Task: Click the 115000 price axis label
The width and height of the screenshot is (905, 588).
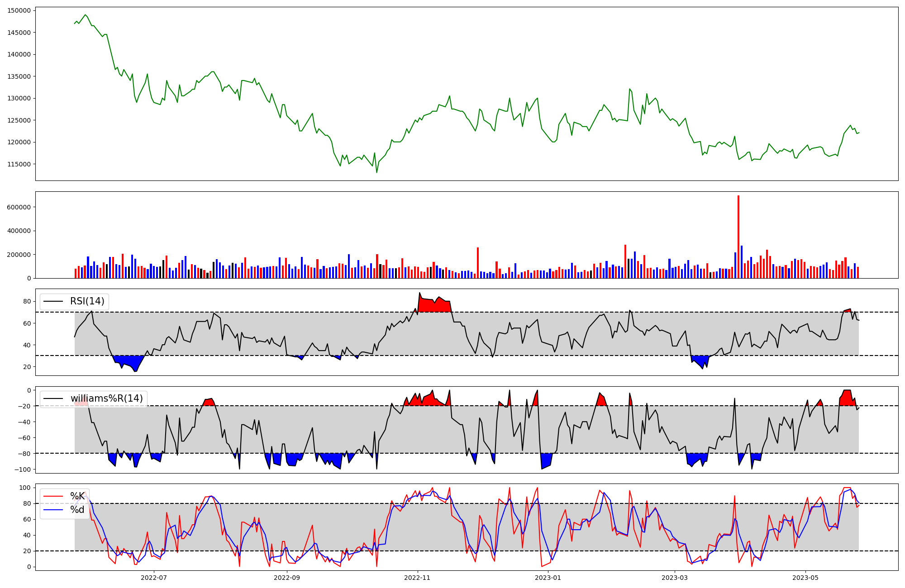Action: click(x=19, y=164)
